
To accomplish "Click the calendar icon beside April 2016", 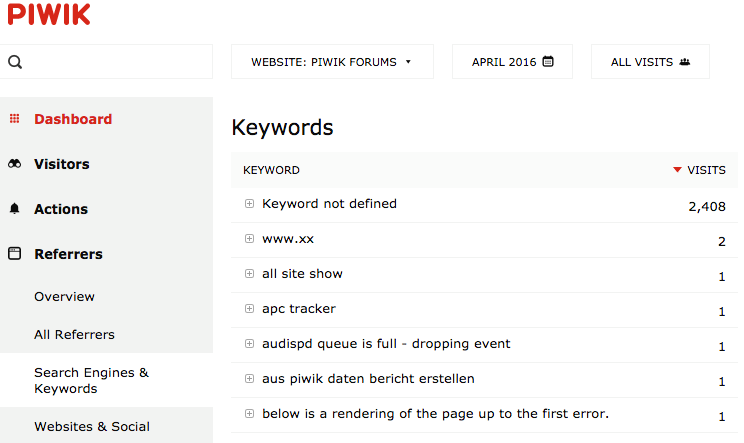I will [548, 62].
